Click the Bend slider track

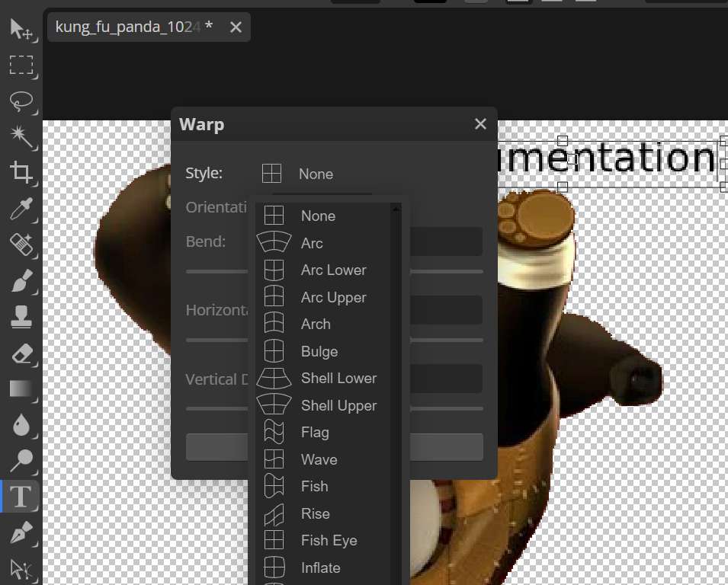[x=447, y=271]
